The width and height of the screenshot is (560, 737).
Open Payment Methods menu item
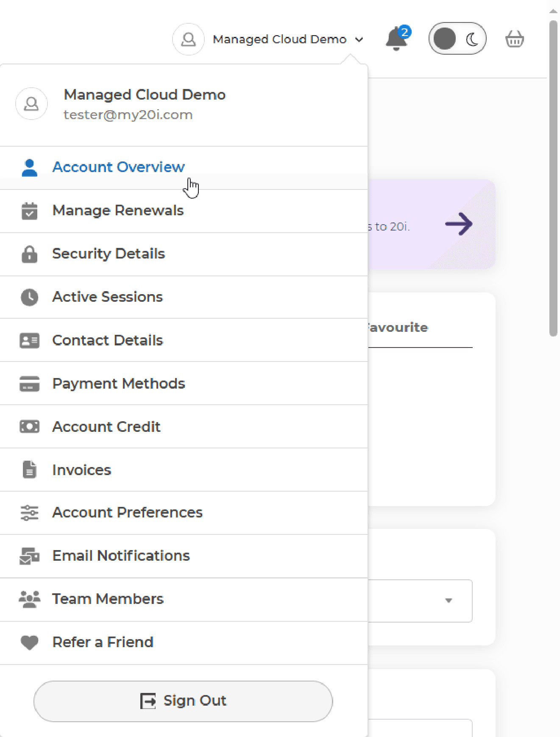tap(184, 384)
